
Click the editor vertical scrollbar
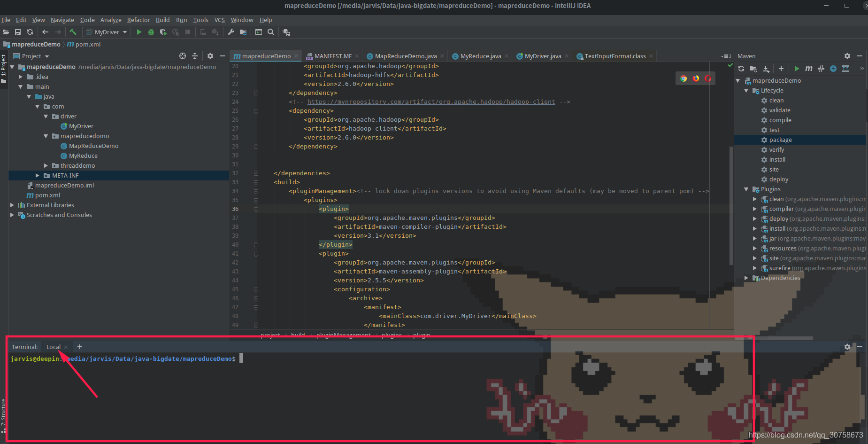[731, 205]
